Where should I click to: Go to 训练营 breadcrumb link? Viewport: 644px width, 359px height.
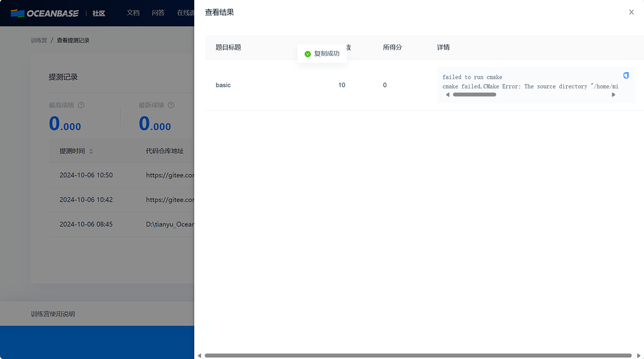(x=39, y=40)
